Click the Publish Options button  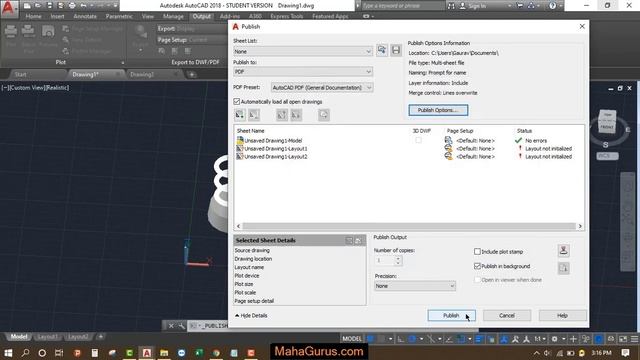pos(438,110)
